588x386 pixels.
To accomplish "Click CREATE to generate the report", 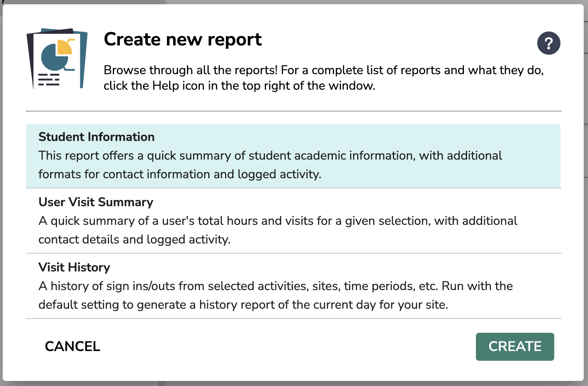I will coord(515,346).
